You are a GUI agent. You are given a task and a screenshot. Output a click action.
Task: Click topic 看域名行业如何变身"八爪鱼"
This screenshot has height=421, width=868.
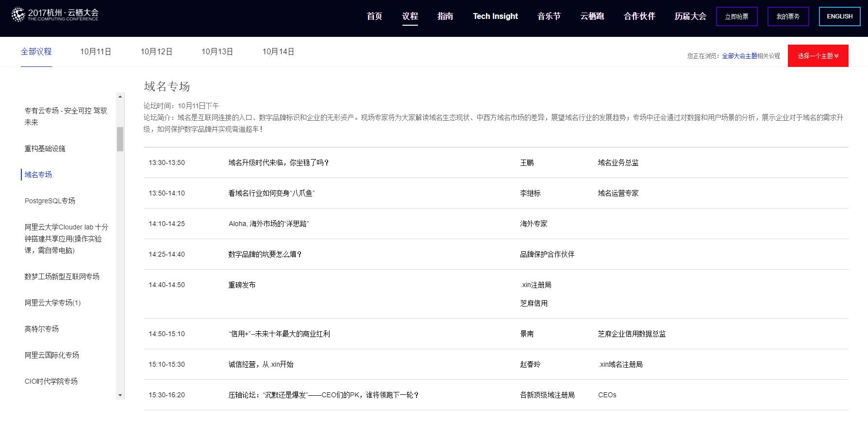click(x=271, y=193)
